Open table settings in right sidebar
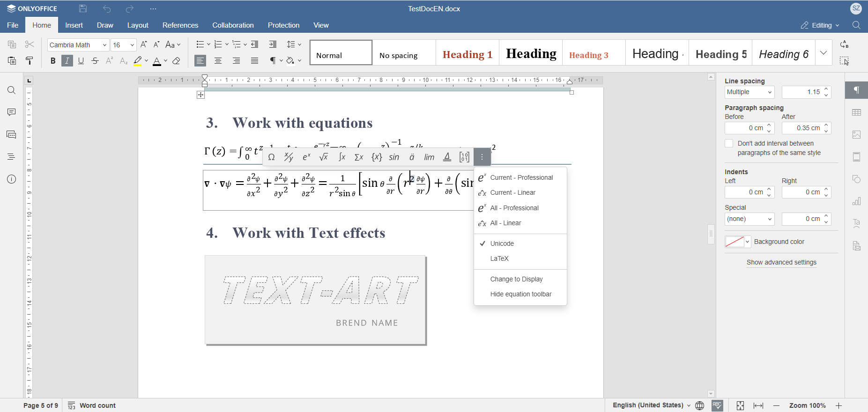The width and height of the screenshot is (868, 412). pos(857,112)
